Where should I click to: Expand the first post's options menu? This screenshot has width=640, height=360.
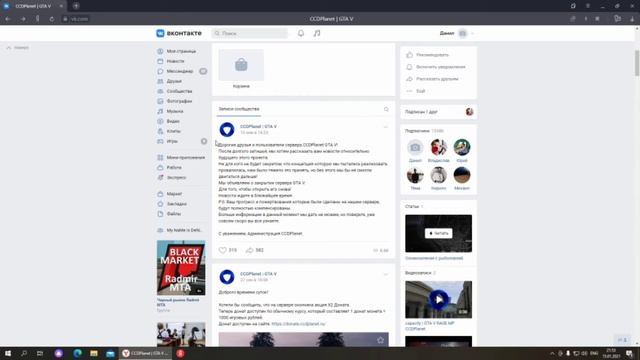tap(386, 127)
